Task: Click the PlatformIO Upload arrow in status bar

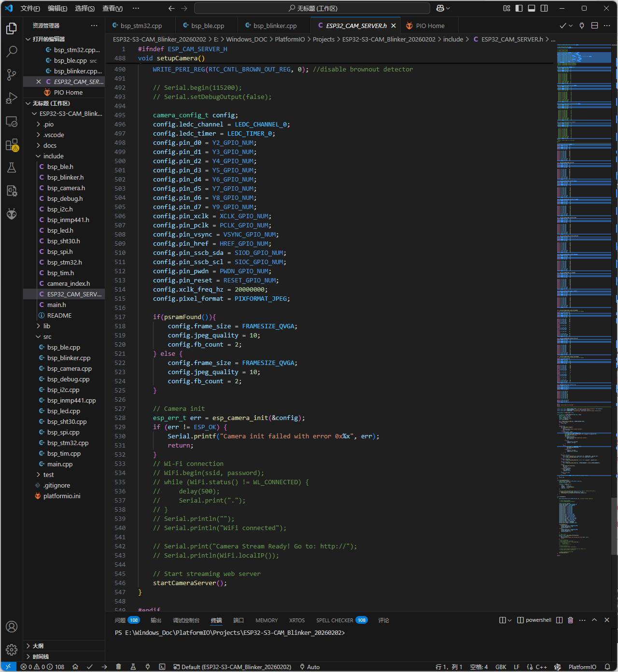Action: [104, 667]
